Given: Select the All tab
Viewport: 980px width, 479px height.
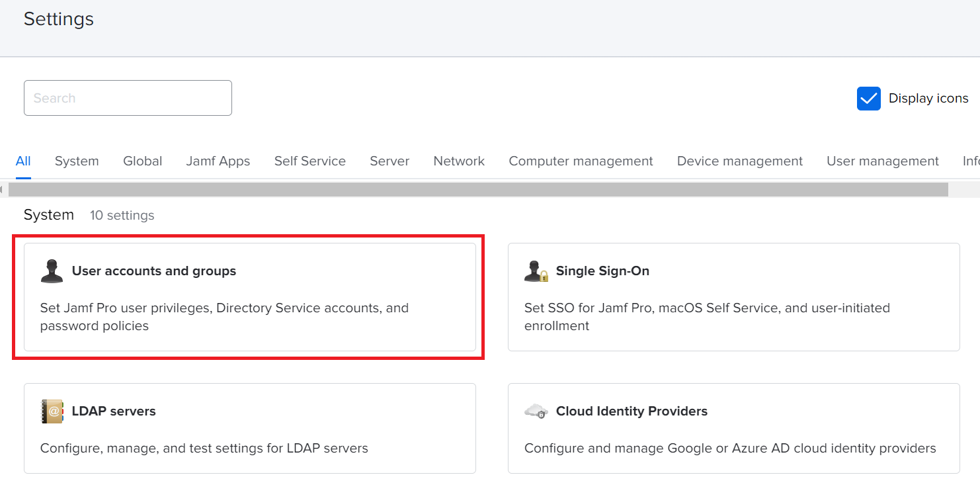Looking at the screenshot, I should pyautogui.click(x=23, y=161).
